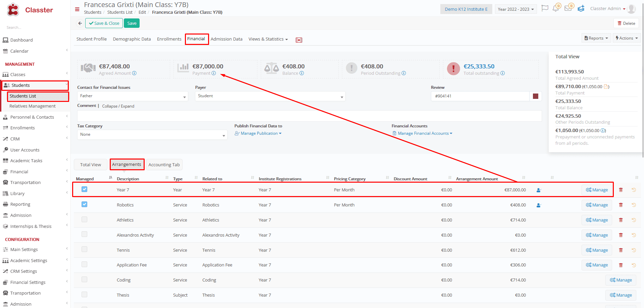Expand Manage Publication menu
644x308 pixels.
(258, 133)
